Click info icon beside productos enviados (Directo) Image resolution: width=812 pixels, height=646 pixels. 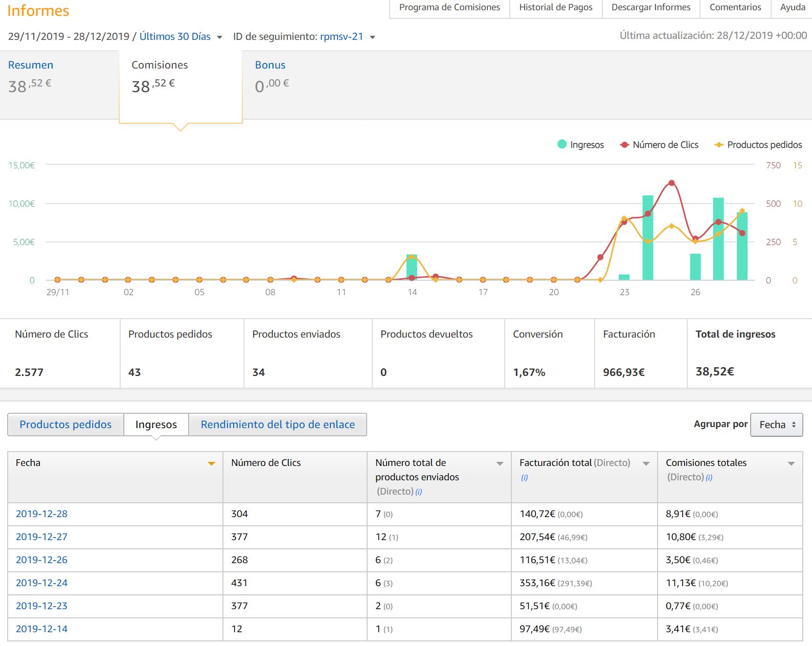419,492
